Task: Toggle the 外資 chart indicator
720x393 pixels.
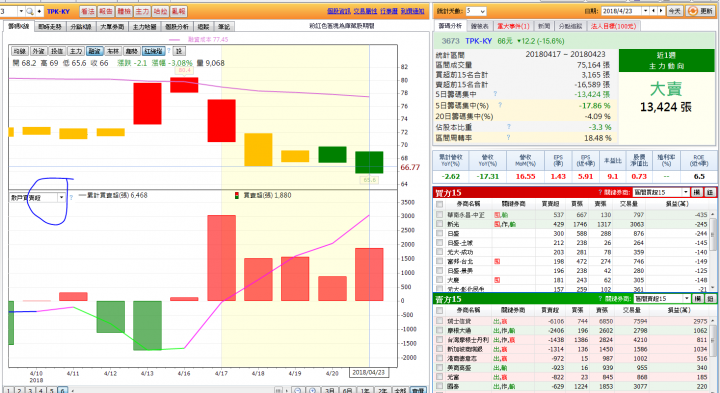Action: point(39,51)
